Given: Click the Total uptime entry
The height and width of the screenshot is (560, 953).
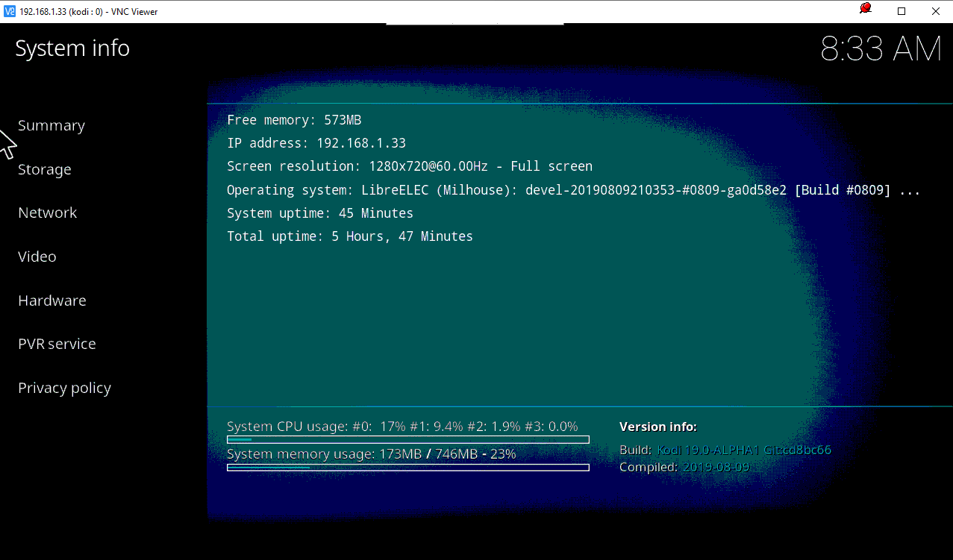Looking at the screenshot, I should (x=349, y=236).
